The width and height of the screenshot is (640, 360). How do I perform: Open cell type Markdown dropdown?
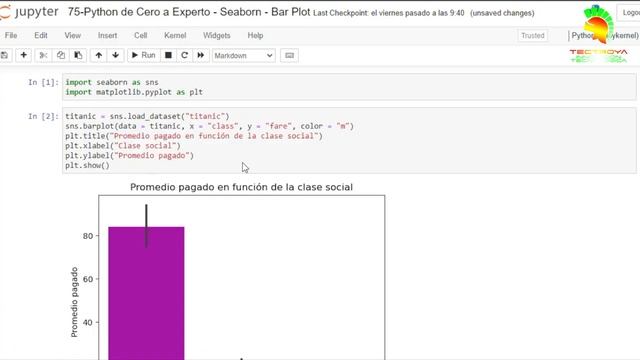tap(244, 56)
